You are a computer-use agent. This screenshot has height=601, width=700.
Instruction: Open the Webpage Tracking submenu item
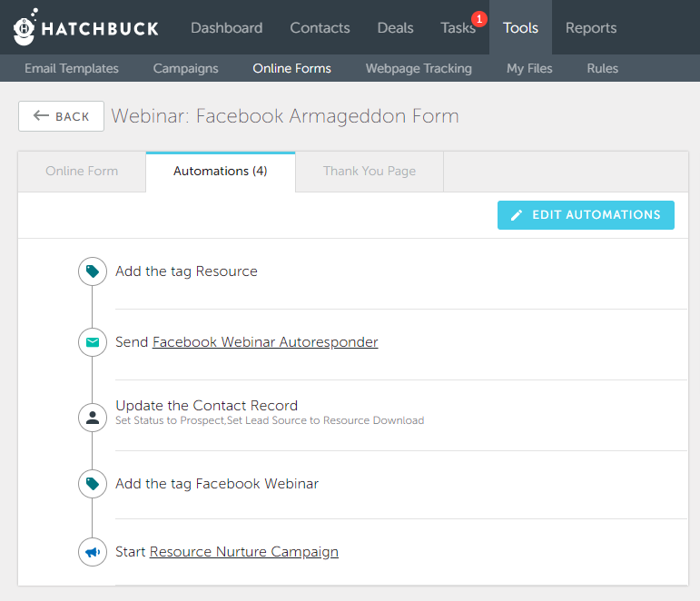pos(419,68)
